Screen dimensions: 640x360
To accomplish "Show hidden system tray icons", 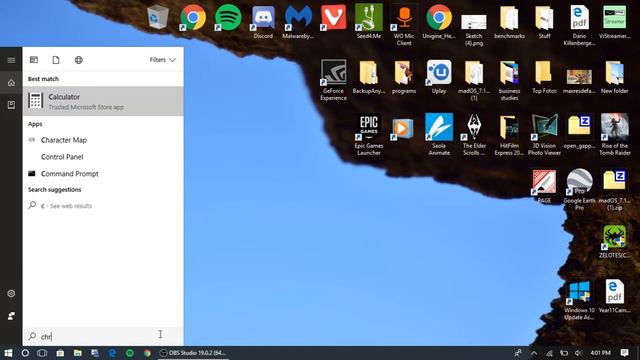I will click(x=534, y=353).
